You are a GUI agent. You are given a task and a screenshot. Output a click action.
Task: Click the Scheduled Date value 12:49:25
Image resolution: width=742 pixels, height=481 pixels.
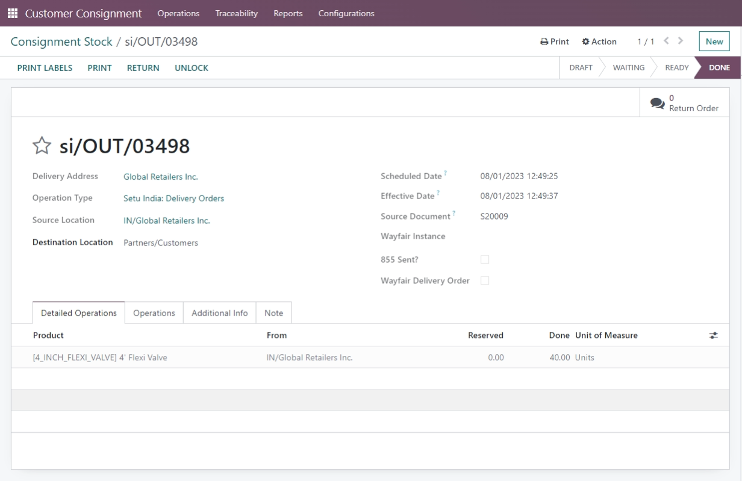[519, 176]
